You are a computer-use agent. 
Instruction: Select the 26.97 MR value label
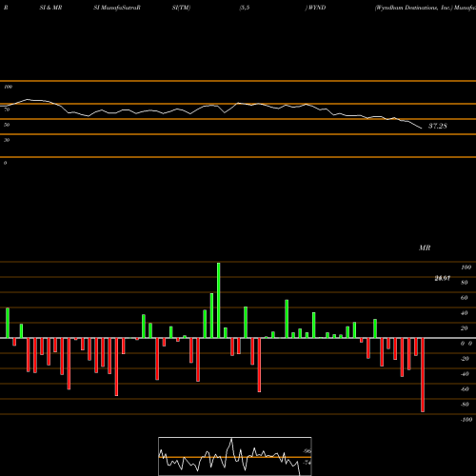[443, 278]
